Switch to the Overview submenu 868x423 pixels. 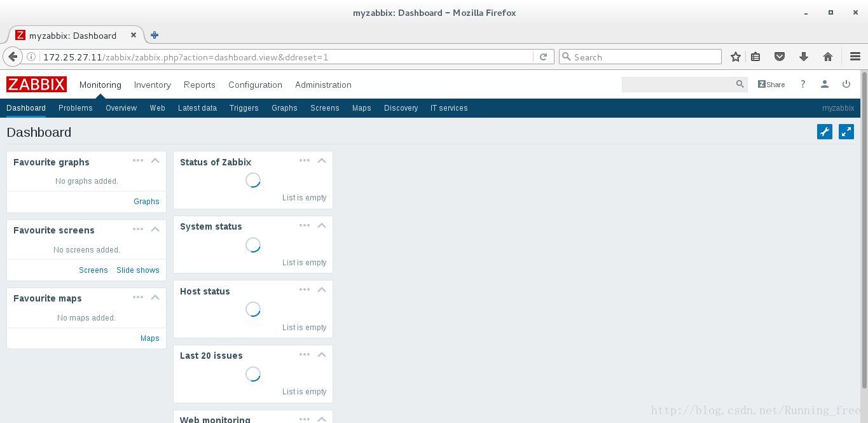pos(121,108)
